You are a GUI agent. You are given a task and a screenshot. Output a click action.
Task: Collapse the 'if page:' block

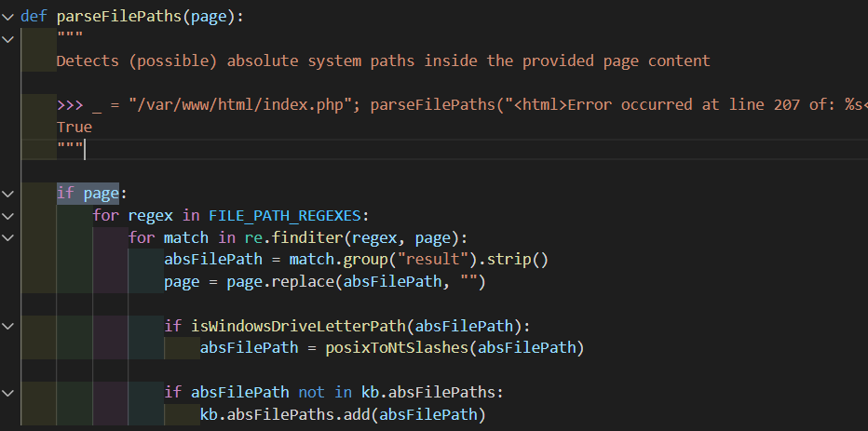coord(8,194)
